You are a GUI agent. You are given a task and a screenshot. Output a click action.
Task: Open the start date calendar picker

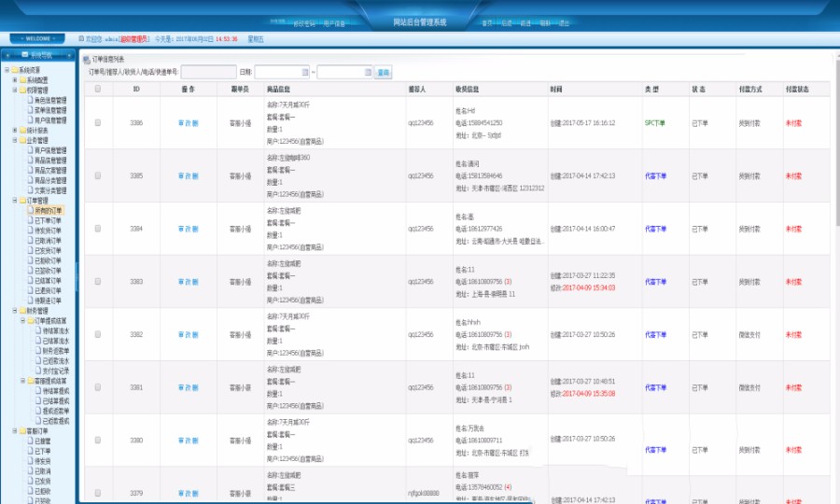[x=305, y=72]
